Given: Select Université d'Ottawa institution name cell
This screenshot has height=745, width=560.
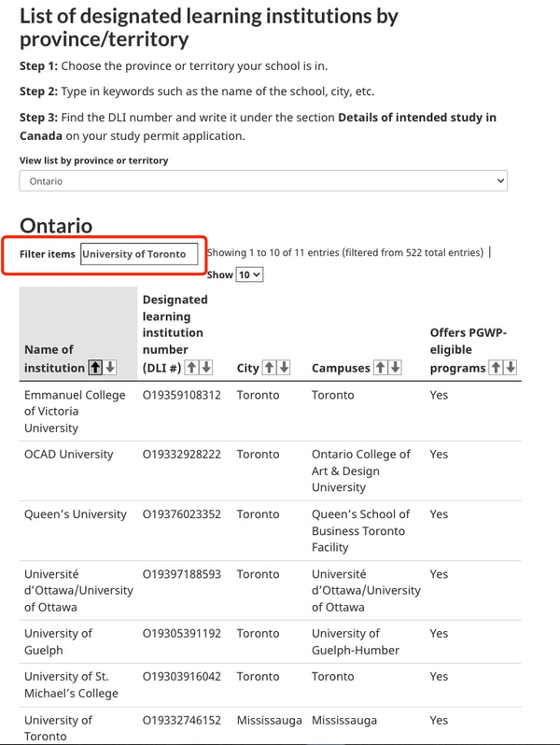Looking at the screenshot, I should coord(78,591).
